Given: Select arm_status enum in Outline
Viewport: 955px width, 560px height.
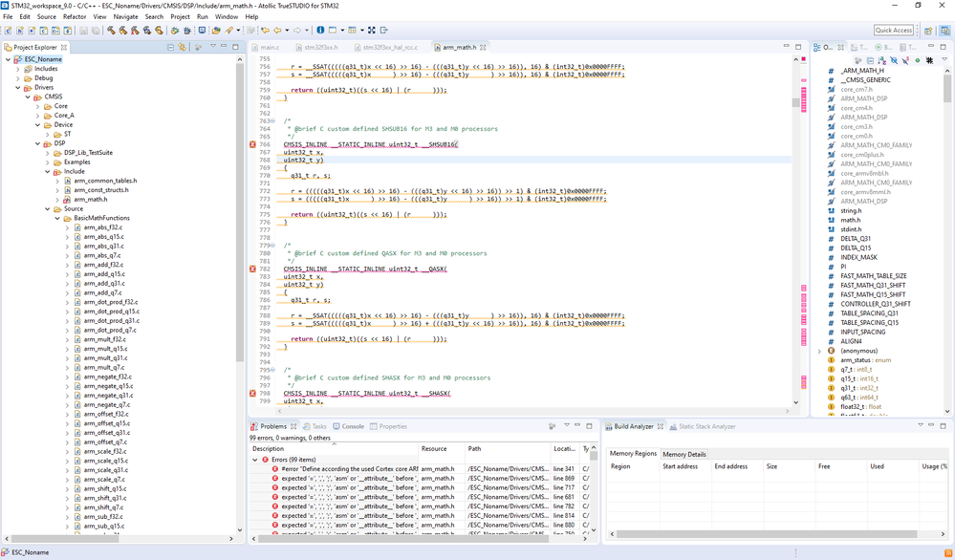Looking at the screenshot, I should tap(865, 360).
